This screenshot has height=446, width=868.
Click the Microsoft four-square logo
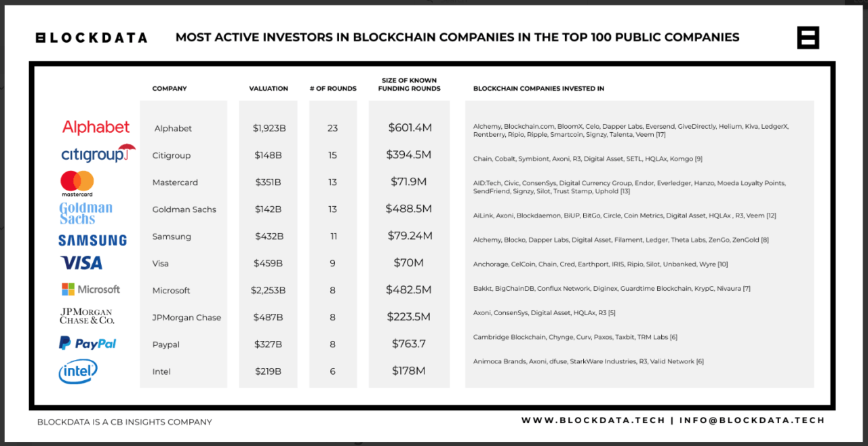68,289
